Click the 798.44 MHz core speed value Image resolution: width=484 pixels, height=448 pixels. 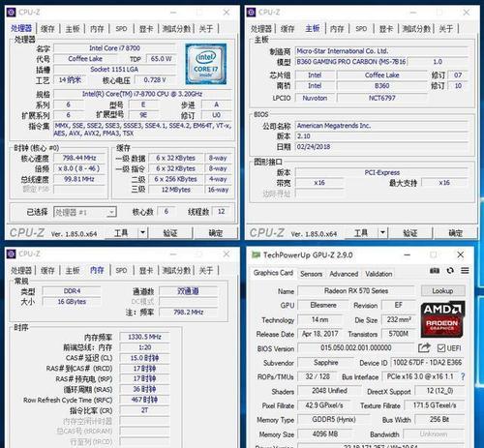pos(79,158)
